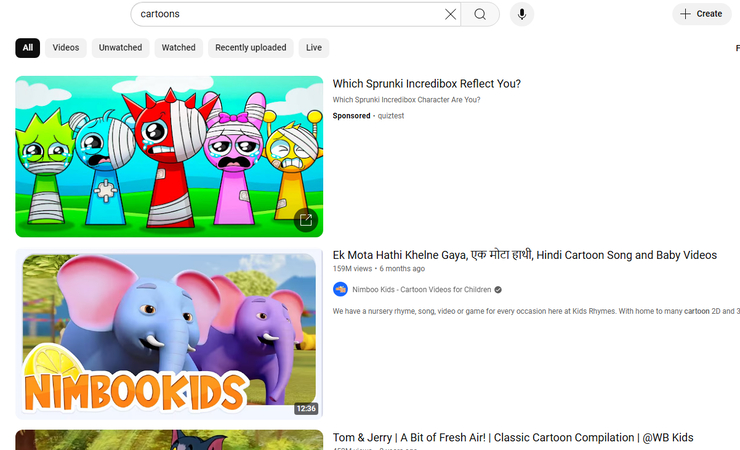740x450 pixels.
Task: Switch to the Live filter chip
Action: (x=314, y=48)
